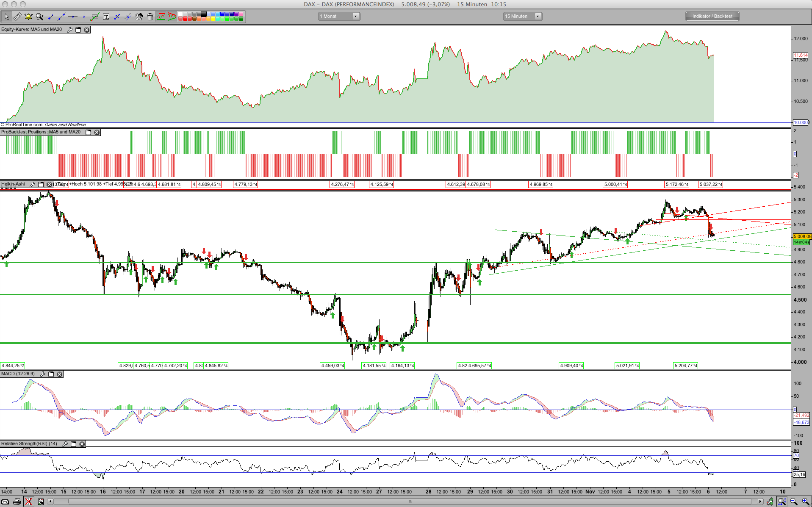This screenshot has width=812, height=507.
Task: Open Heikin-Ashi chart wrench settings
Action: pyautogui.click(x=32, y=184)
